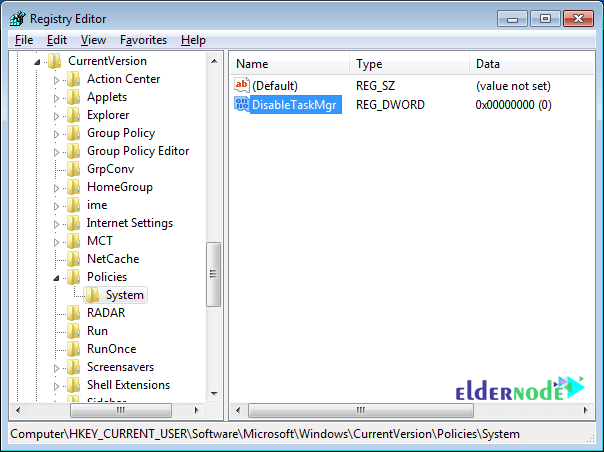Click the GrpConv folder icon
Screen dimensions: 604x452
[73, 169]
